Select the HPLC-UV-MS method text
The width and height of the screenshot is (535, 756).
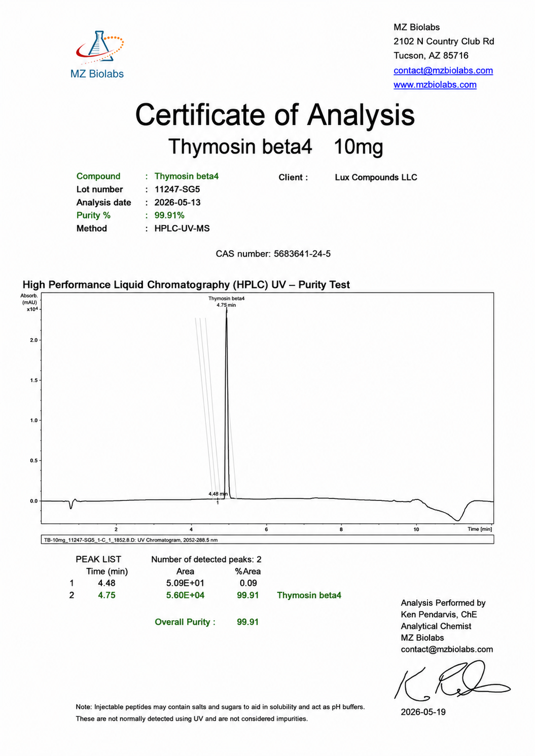[182, 229]
